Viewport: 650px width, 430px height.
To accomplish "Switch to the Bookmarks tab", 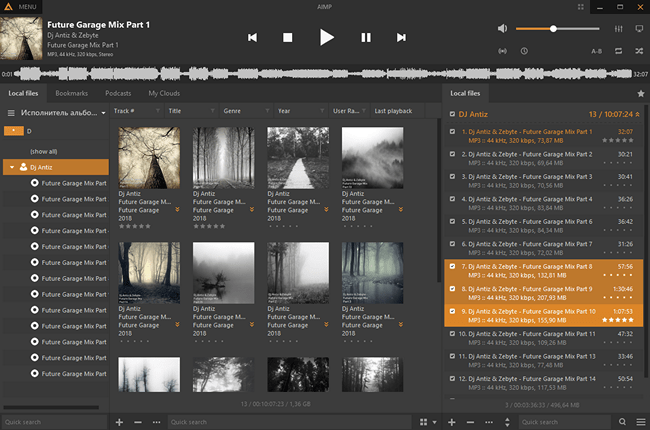I will point(71,93).
